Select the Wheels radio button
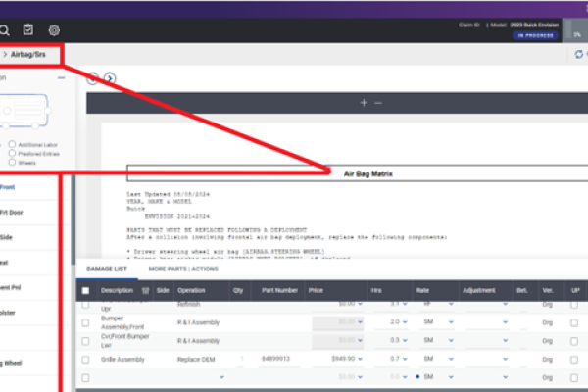Viewport: 588px width, 392px height. tap(12, 160)
